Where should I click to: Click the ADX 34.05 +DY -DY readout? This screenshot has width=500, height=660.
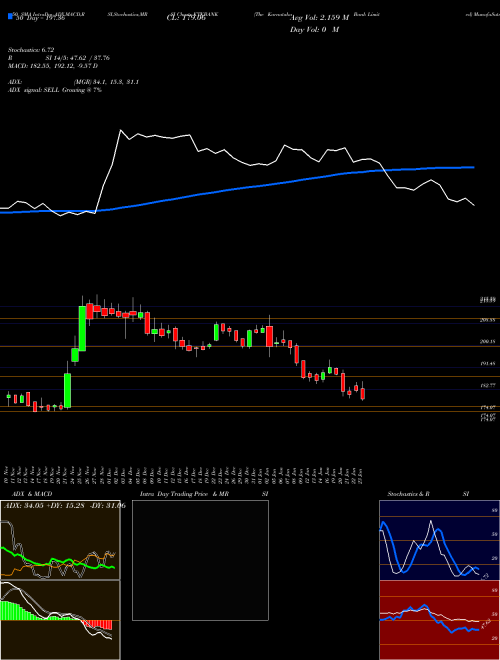click(64, 505)
